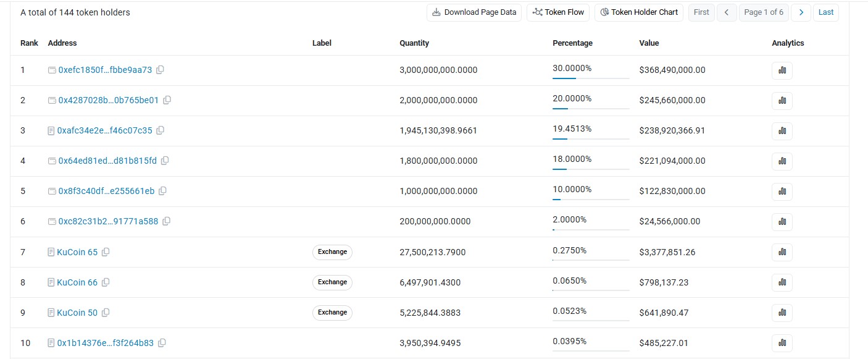Go to First page

(701, 12)
